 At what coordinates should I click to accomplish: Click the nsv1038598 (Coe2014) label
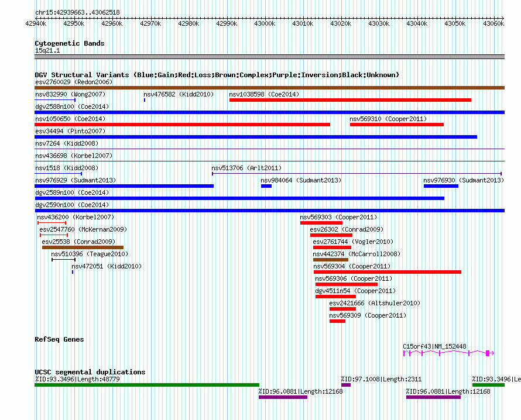coord(264,94)
